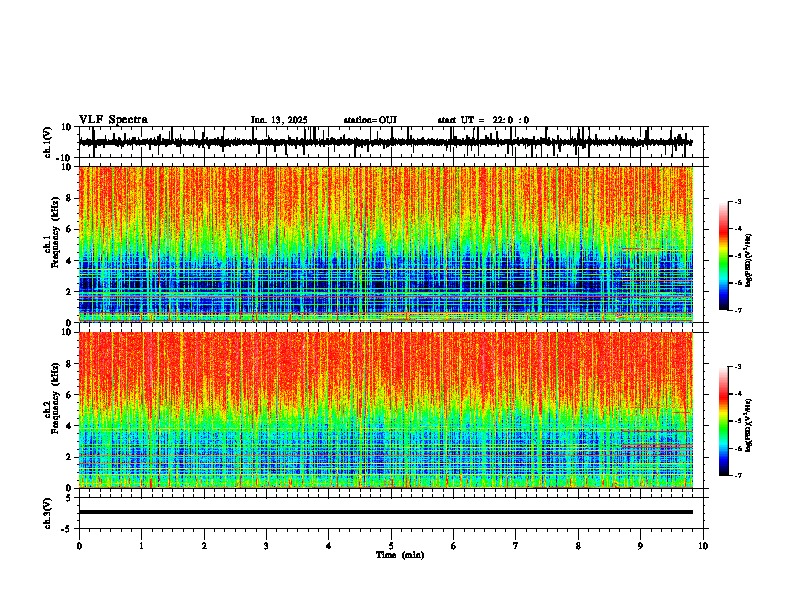Click time axis tick label '6'
The width and height of the screenshot is (792, 612).
click(x=454, y=546)
